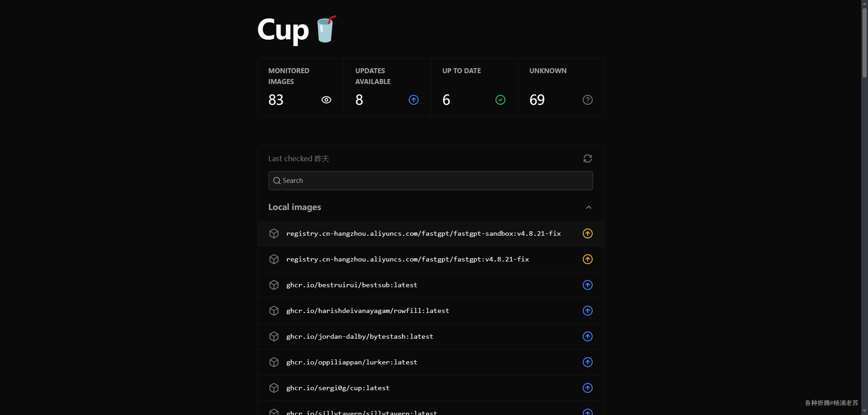This screenshot has width=868, height=415.
Task: Click update icon for rowfill:latest
Action: [x=588, y=311]
